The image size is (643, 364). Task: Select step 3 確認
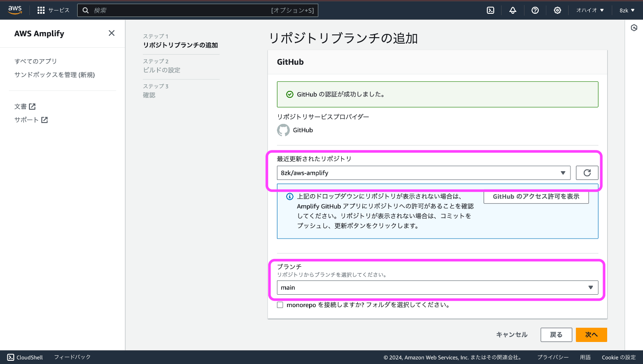(x=149, y=95)
